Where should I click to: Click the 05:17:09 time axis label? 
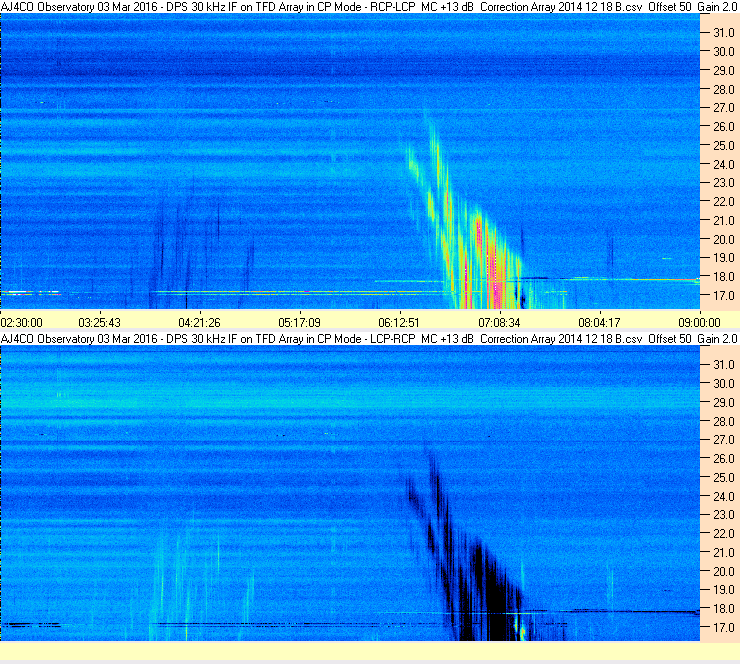300,323
